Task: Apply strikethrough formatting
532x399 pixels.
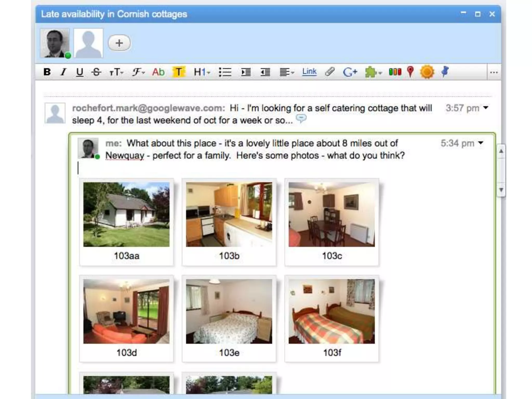Action: 96,72
